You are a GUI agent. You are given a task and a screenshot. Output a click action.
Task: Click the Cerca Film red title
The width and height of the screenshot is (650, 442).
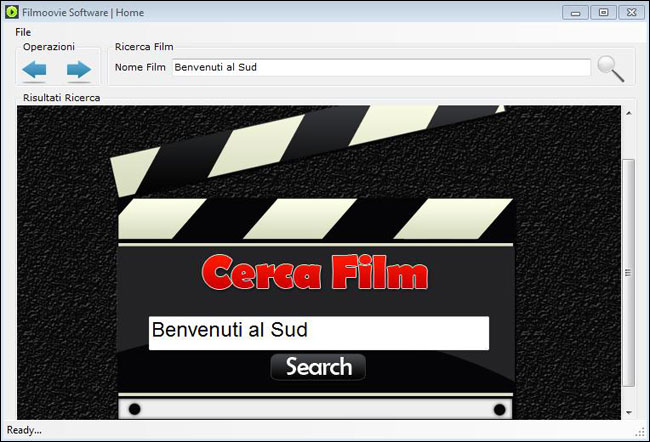click(315, 272)
